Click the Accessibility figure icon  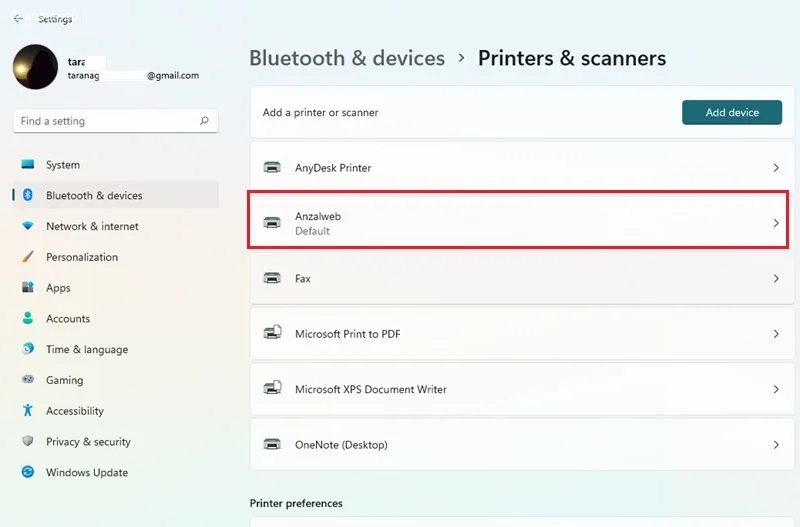[x=28, y=410]
